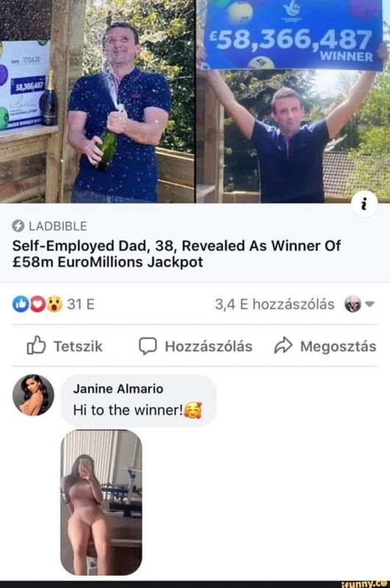Click the small profile avatar selector
Screen dimensions: 390x588
click(x=352, y=304)
